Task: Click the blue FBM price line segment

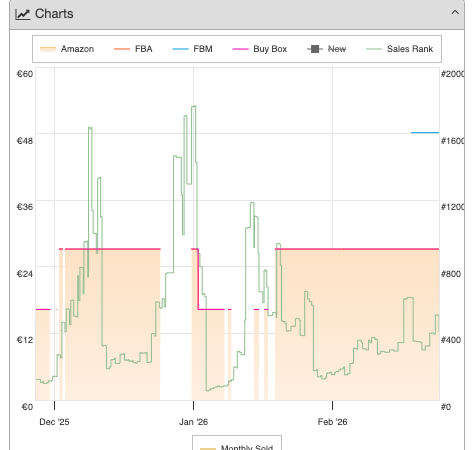Action: 425,133
